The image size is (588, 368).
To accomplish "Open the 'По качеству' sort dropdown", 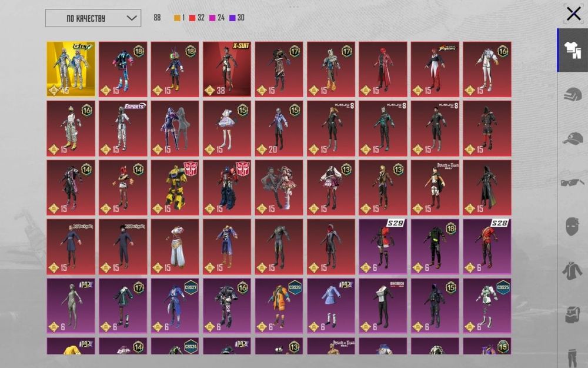I will (x=93, y=18).
